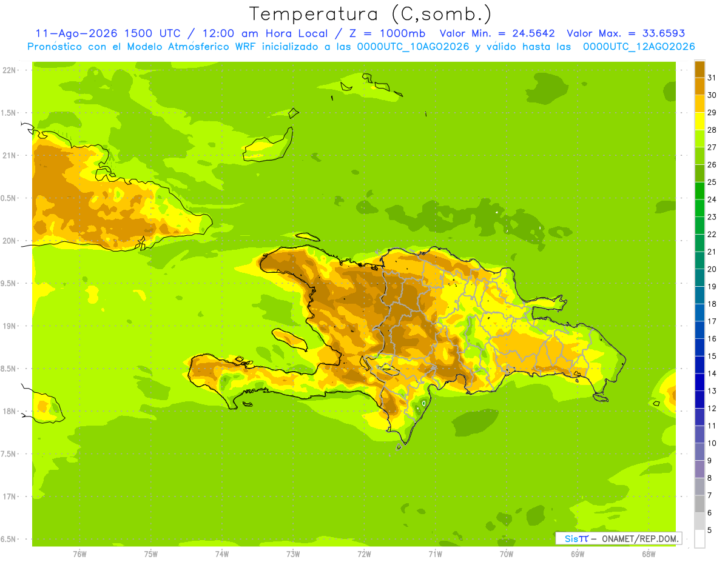The height and width of the screenshot is (562, 728).
Task: Click the yellow legend swatch between 28 and 29
Action: [699, 121]
